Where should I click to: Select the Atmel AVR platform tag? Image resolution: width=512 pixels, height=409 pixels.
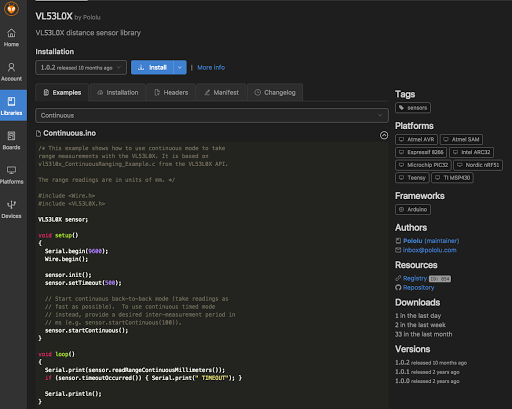tap(416, 139)
